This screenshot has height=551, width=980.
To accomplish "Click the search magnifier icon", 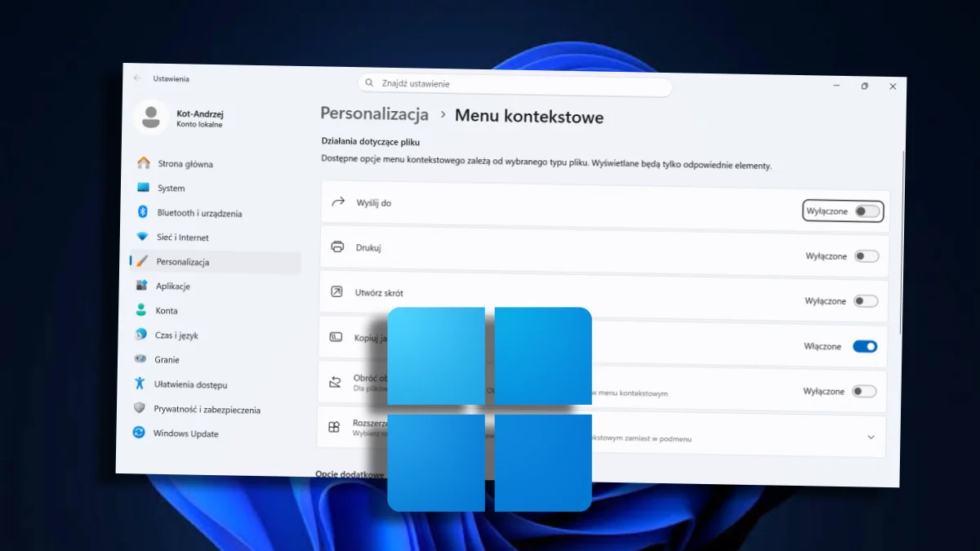I will [369, 83].
